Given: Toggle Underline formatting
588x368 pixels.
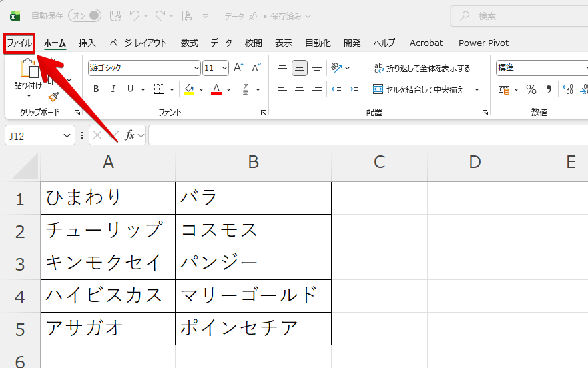Looking at the screenshot, I should point(130,89).
